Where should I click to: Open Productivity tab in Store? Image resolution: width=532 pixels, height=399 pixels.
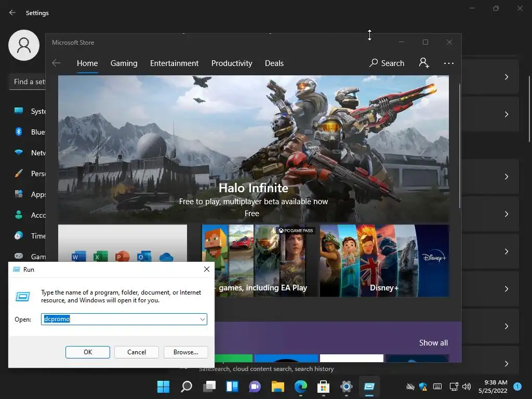coord(232,63)
